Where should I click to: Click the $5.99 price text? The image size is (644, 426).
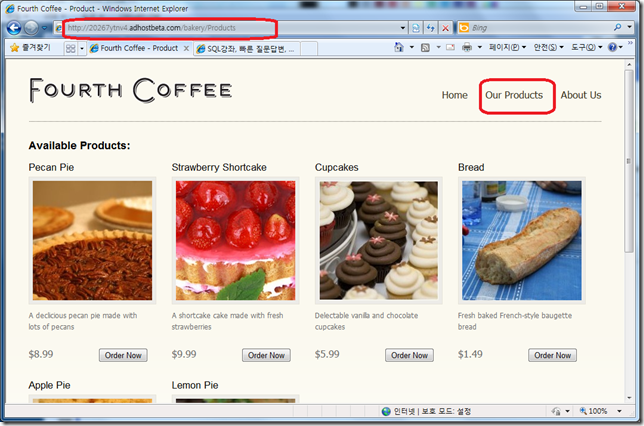(x=327, y=354)
